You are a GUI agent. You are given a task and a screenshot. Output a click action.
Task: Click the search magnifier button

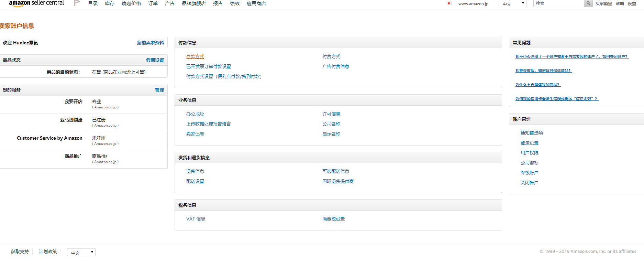click(588, 3)
